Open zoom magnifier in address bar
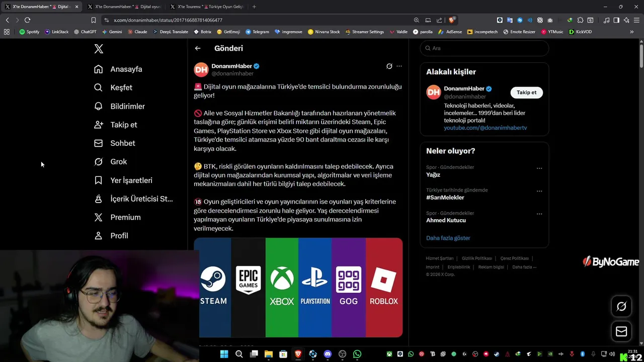 pyautogui.click(x=416, y=20)
